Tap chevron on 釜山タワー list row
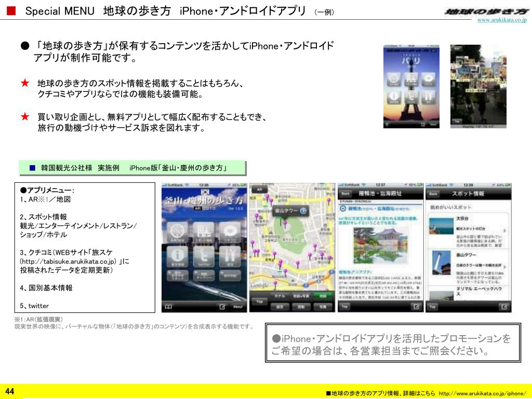The height and width of the screenshot is (399, 532). coord(504,267)
